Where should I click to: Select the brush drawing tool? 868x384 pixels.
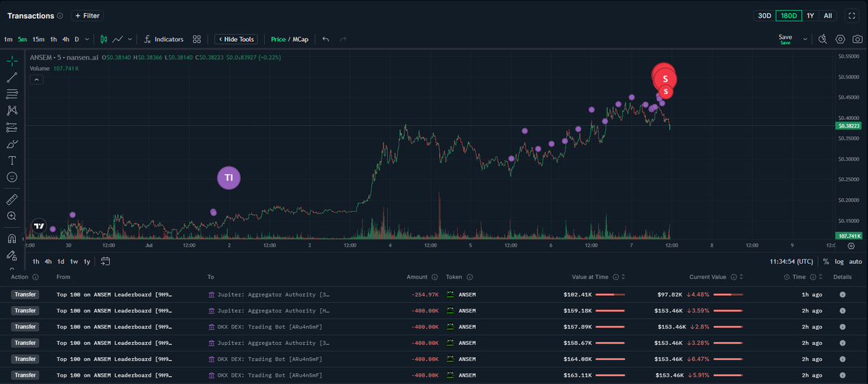click(x=12, y=144)
